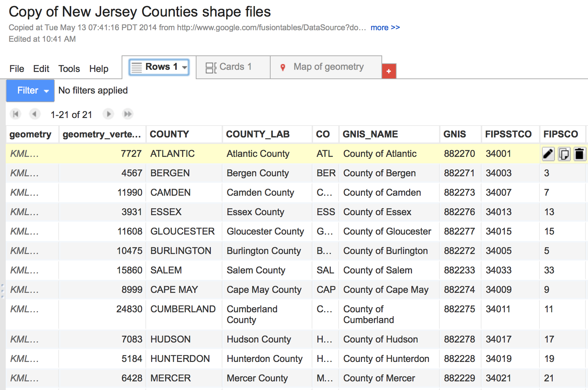The height and width of the screenshot is (390, 588).
Task: Click the map pin icon on Map tab
Action: coord(283,67)
